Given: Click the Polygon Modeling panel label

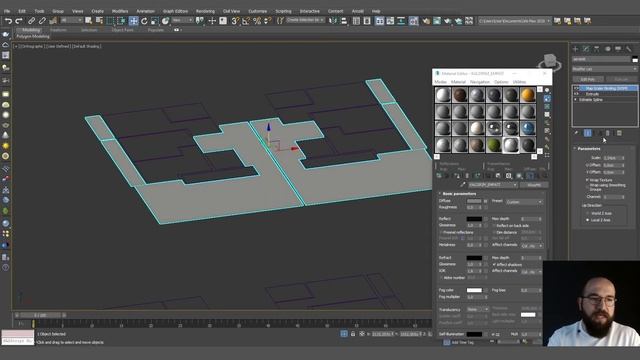Looking at the screenshot, I should (33, 36).
